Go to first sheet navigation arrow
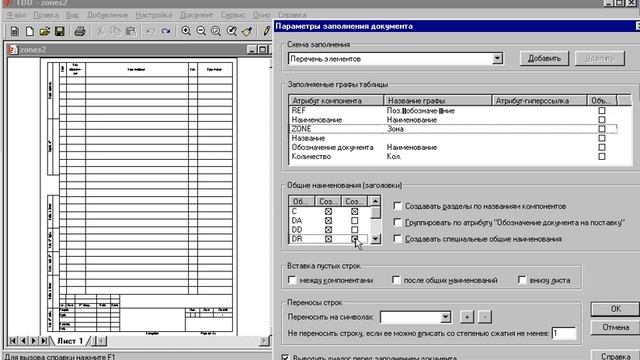 pyautogui.click(x=13, y=340)
